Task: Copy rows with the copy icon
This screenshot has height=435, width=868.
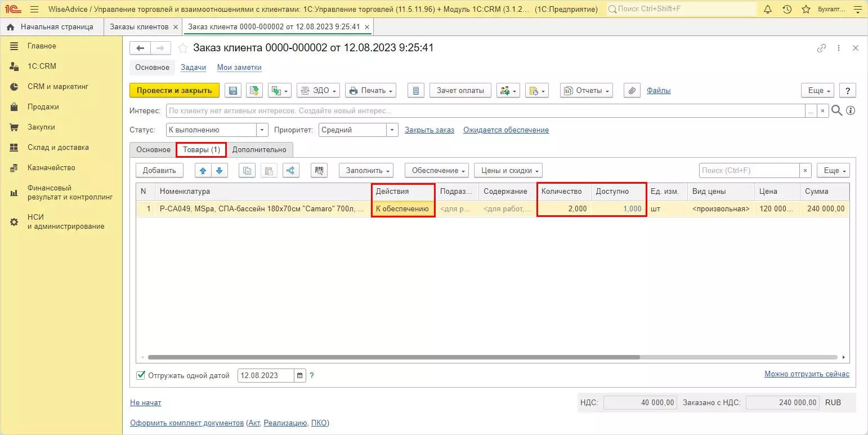Action: click(247, 170)
